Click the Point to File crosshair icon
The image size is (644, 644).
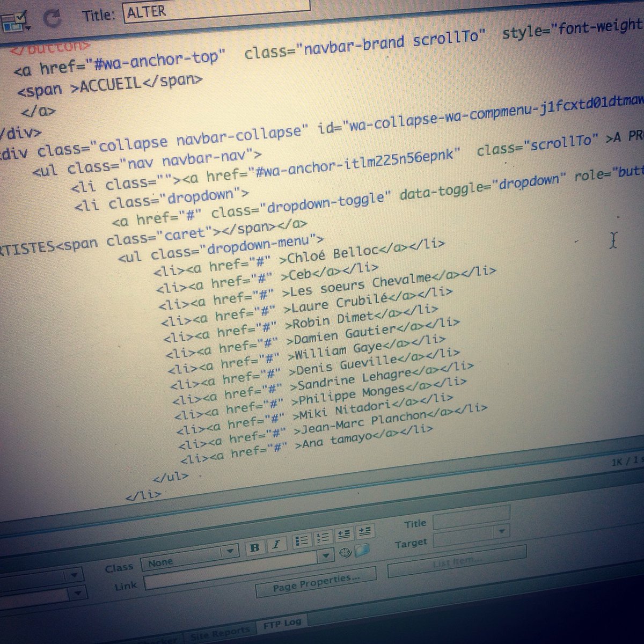point(345,553)
